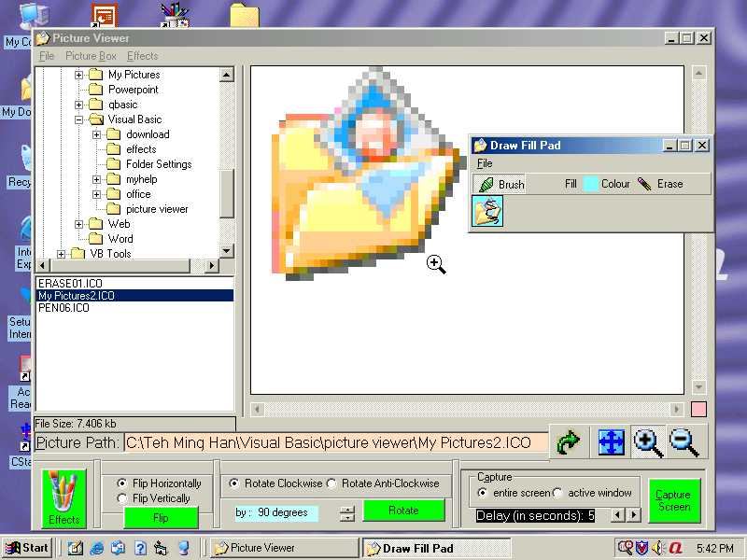Viewport: 747px width, 560px height.
Task: Select the Flip Vertically option
Action: [122, 498]
